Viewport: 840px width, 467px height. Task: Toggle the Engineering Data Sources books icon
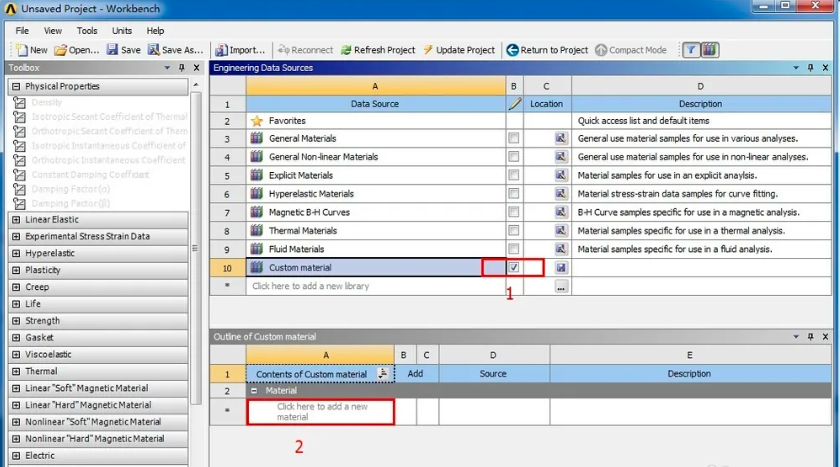[x=709, y=50]
